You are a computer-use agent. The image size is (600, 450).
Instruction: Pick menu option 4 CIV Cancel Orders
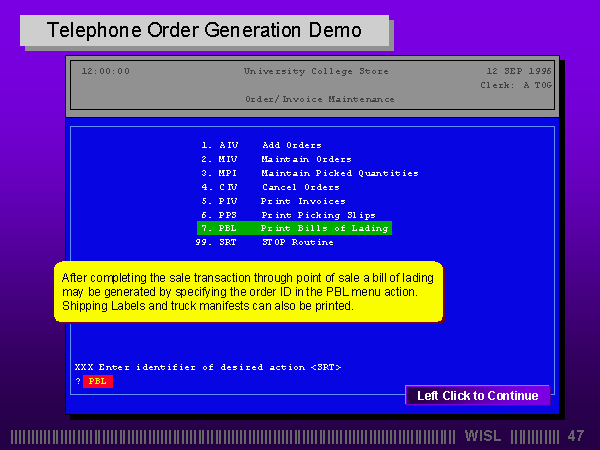269,187
